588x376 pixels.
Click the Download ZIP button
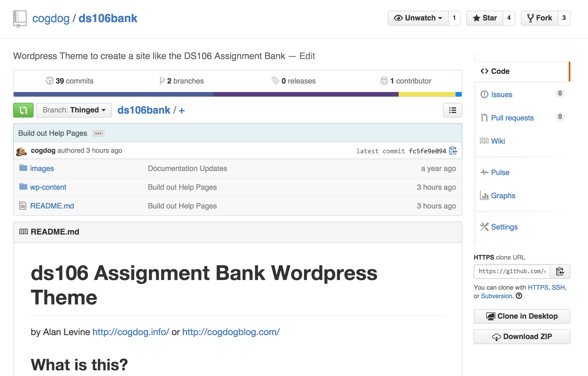click(521, 337)
